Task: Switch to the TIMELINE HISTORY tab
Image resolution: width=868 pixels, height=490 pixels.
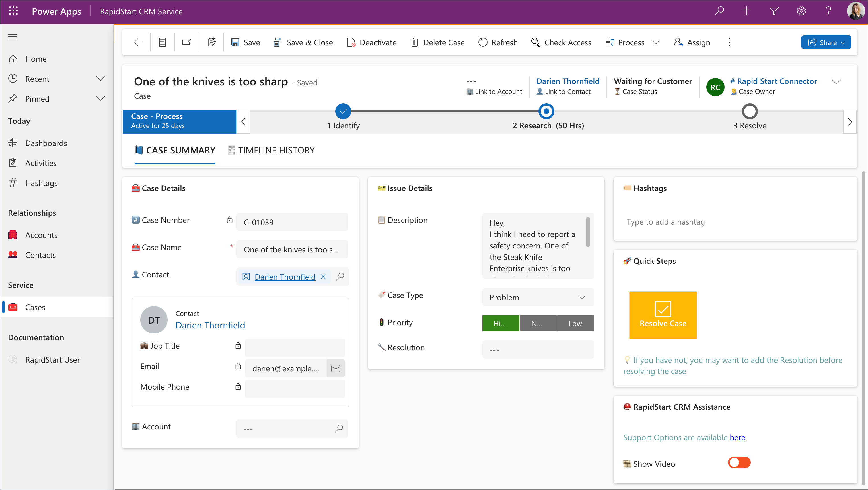Action: [x=271, y=150]
